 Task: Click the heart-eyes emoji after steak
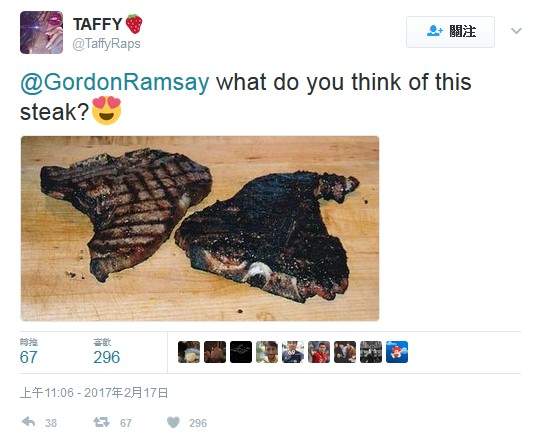[107, 111]
